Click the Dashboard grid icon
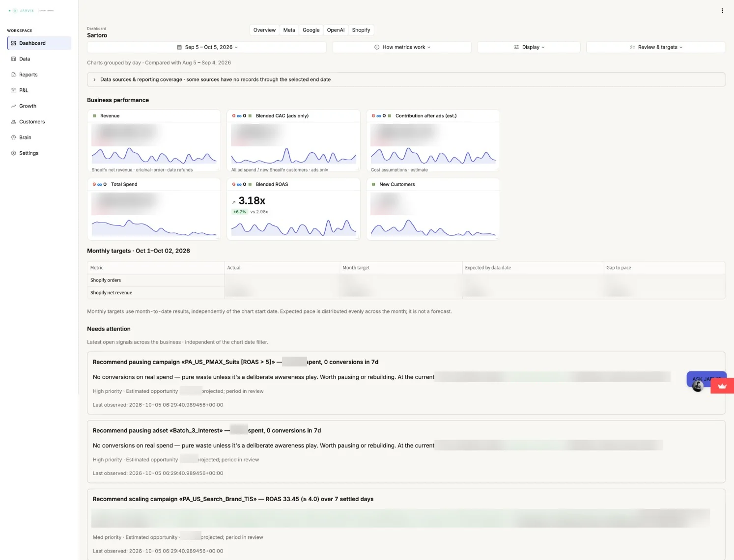Viewport: 734px width, 560px height. (14, 43)
